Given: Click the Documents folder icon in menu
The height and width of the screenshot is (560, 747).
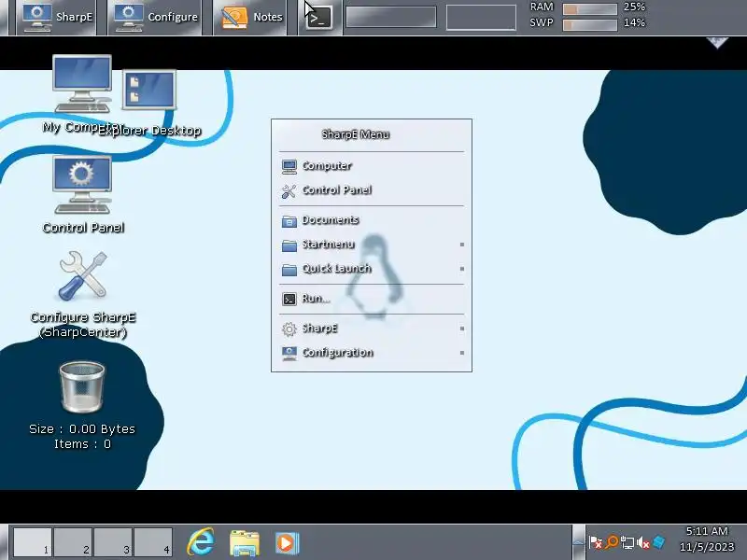Looking at the screenshot, I should coord(289,221).
